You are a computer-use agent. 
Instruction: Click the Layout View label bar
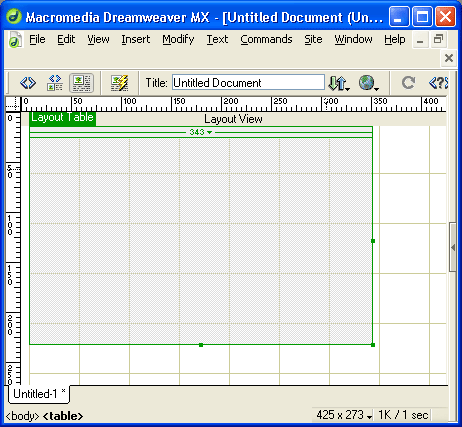click(x=233, y=119)
